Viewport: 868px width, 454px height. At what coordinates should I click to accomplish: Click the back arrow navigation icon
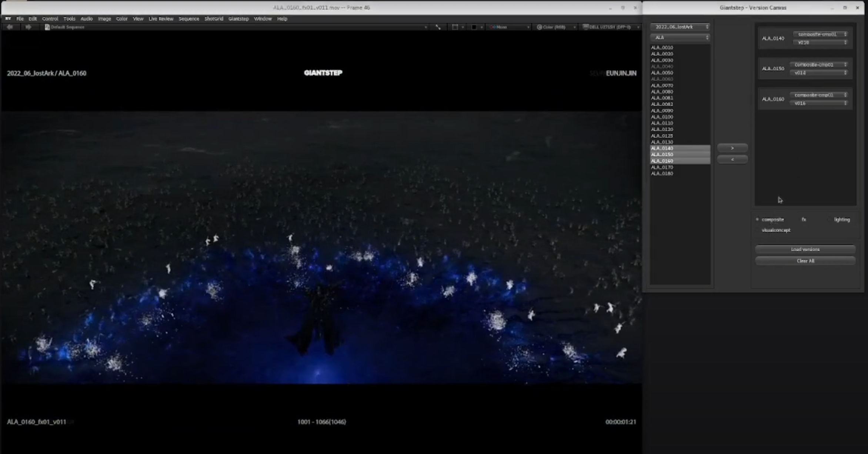[x=10, y=27]
